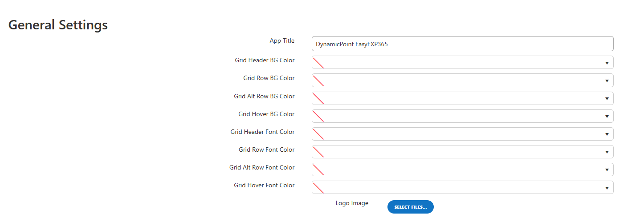
Task: Expand the Grid Header Font Color dropdown arrow
Action: [607, 134]
